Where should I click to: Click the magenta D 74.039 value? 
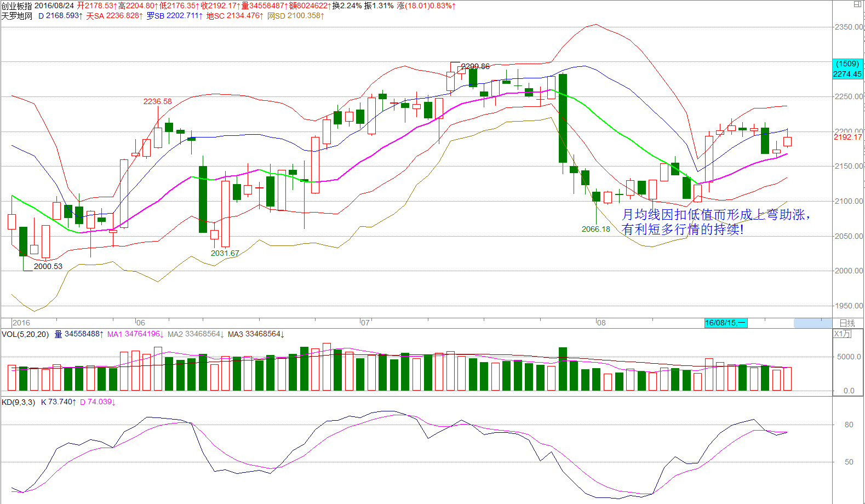(x=98, y=402)
